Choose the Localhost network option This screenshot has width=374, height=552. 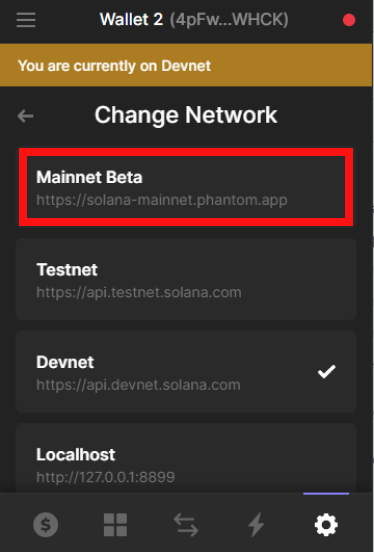186,458
